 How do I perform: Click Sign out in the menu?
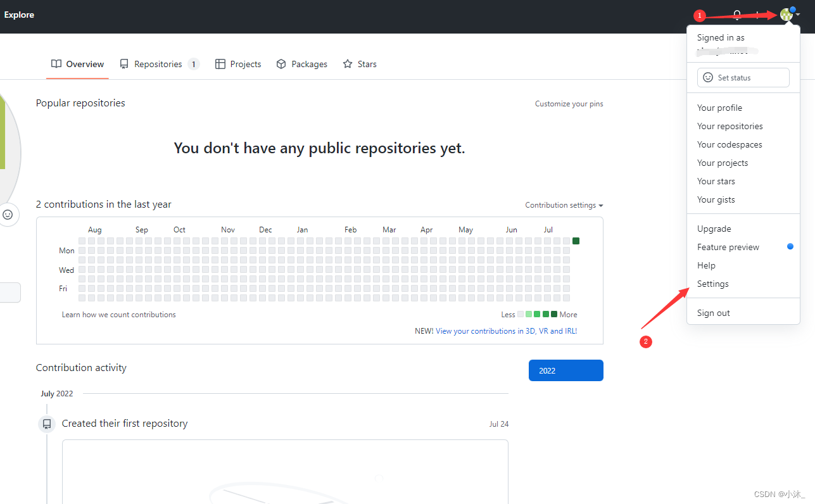pyautogui.click(x=743, y=313)
